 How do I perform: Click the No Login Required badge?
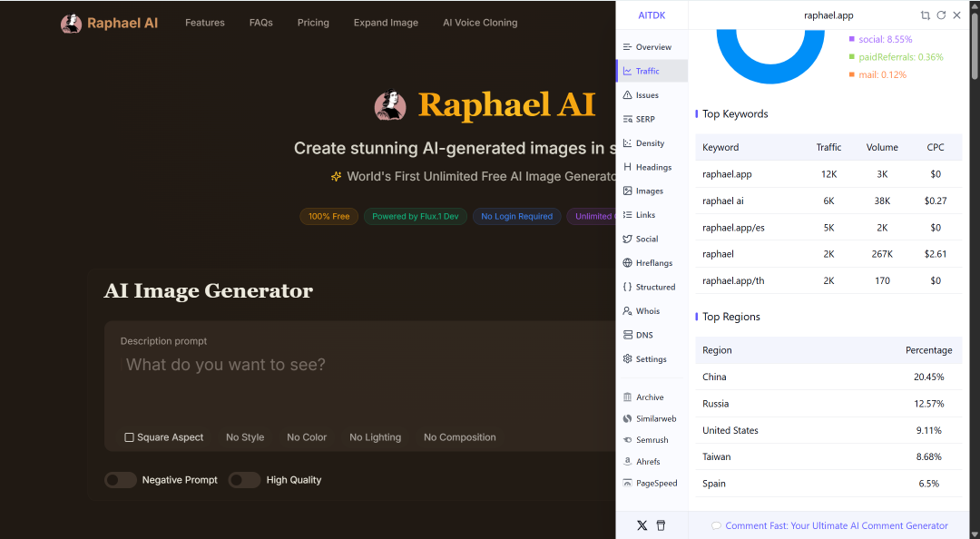tap(517, 216)
